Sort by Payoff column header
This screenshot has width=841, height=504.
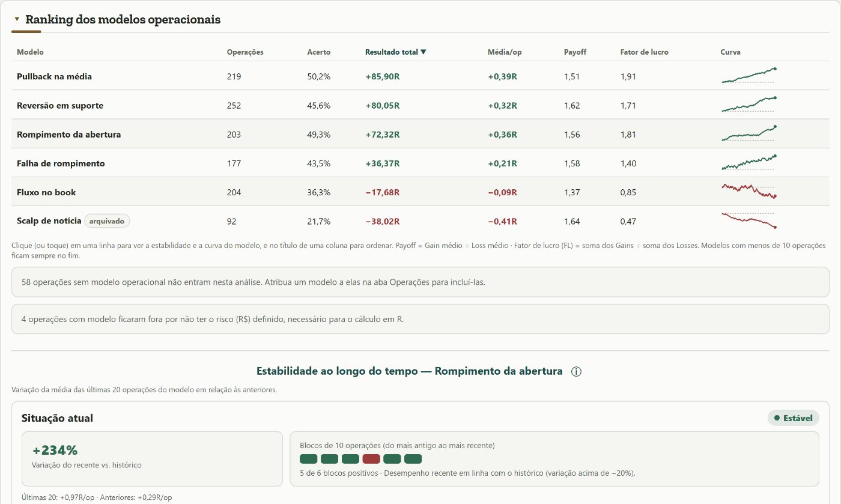point(575,52)
